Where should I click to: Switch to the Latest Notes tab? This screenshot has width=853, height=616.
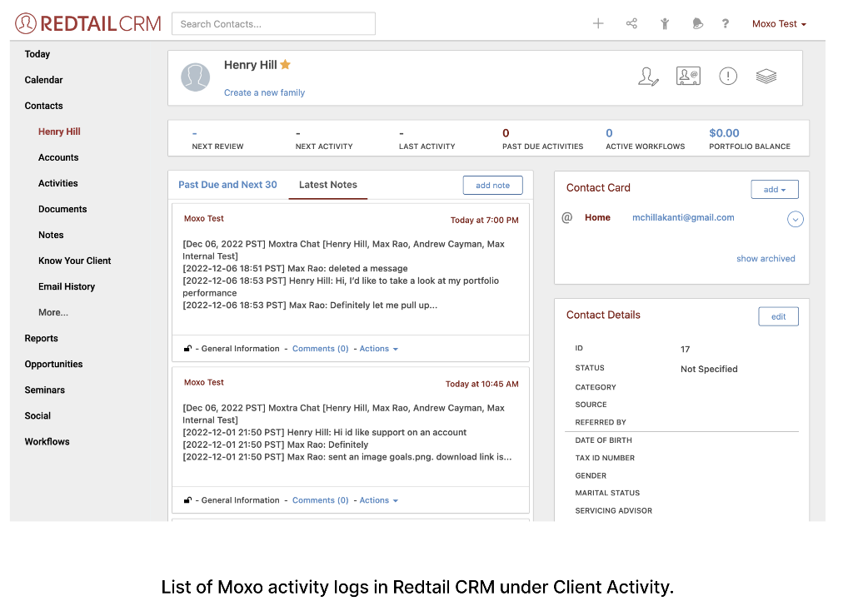pyautogui.click(x=328, y=185)
